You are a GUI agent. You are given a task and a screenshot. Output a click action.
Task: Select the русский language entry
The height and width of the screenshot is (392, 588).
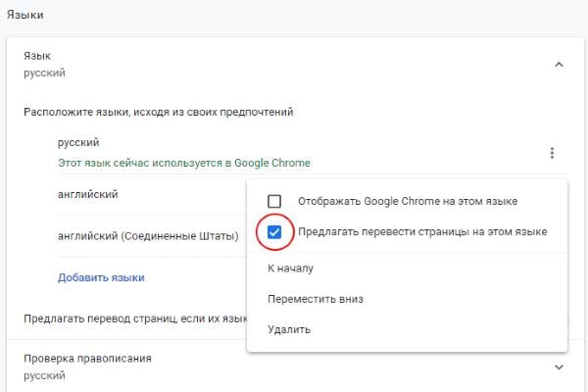[79, 143]
